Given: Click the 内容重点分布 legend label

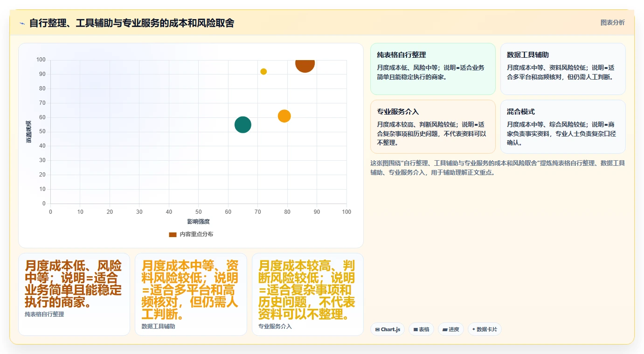Looking at the screenshot, I should tap(196, 234).
